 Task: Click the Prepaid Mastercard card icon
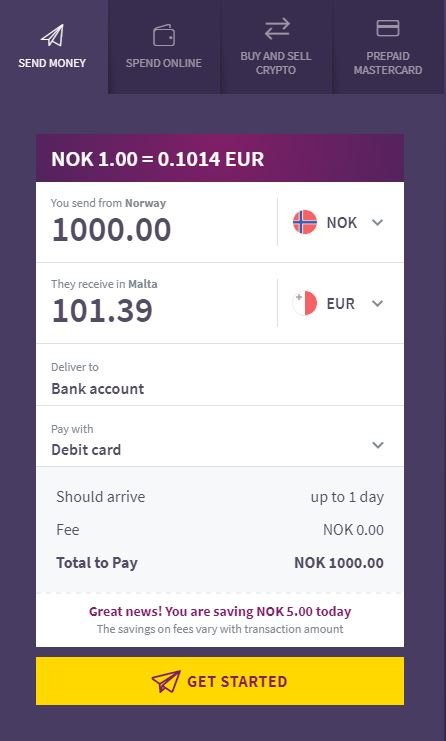pyautogui.click(x=388, y=28)
